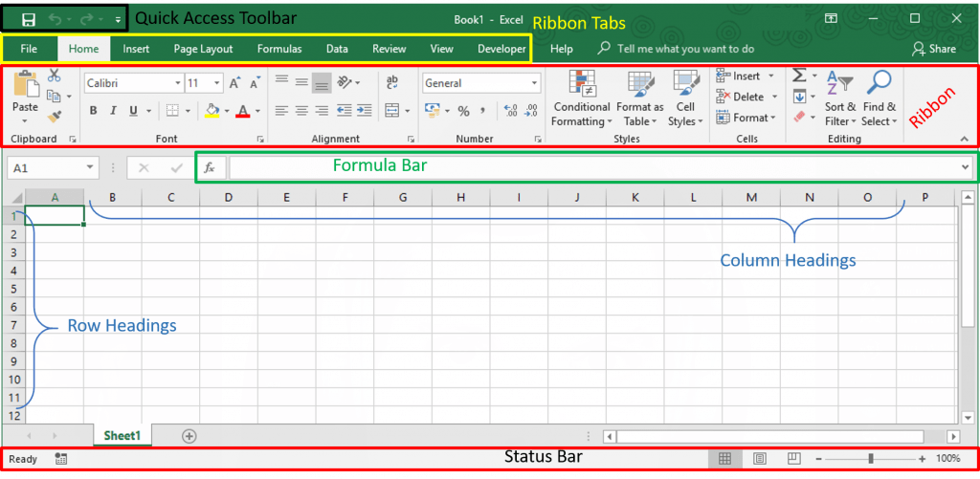
Task: Click the Page Layout view status bar button
Action: 759,459
